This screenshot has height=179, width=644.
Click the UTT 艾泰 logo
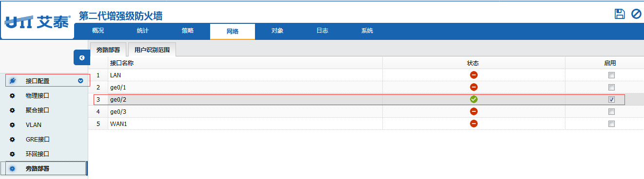38,22
